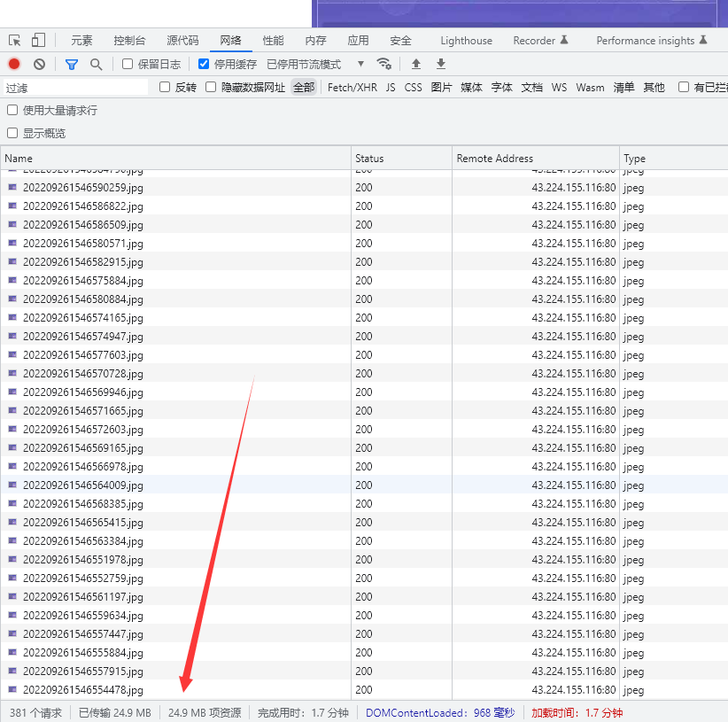
Task: Import HAR file with upload arrow
Action: pos(416,64)
